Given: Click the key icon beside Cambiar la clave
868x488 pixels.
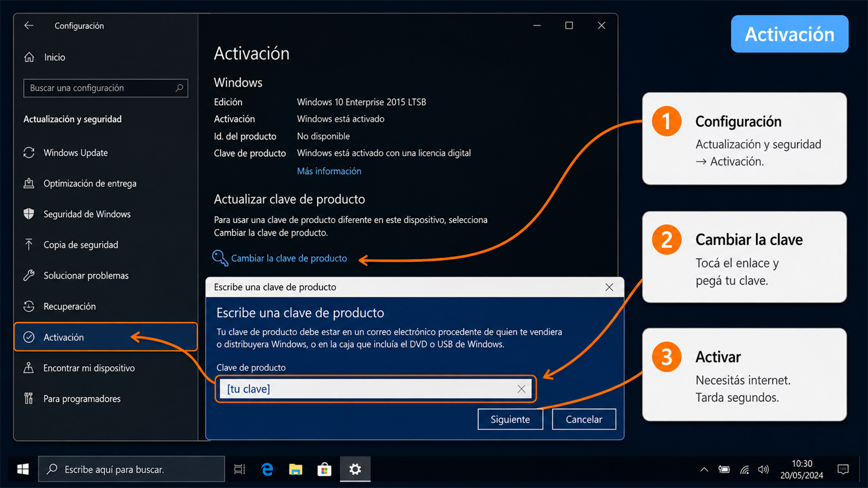Looking at the screenshot, I should pos(220,258).
